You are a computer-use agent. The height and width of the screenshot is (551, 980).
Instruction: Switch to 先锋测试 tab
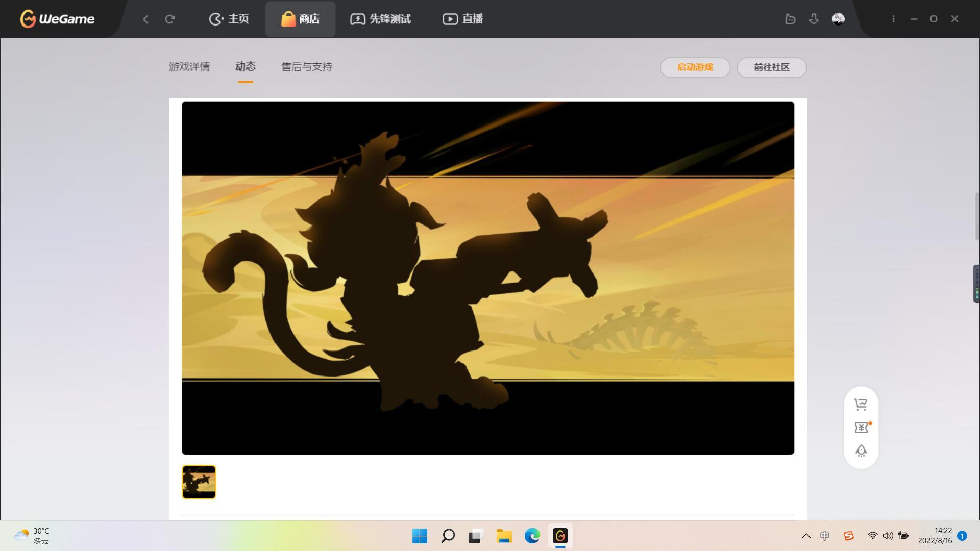click(381, 19)
